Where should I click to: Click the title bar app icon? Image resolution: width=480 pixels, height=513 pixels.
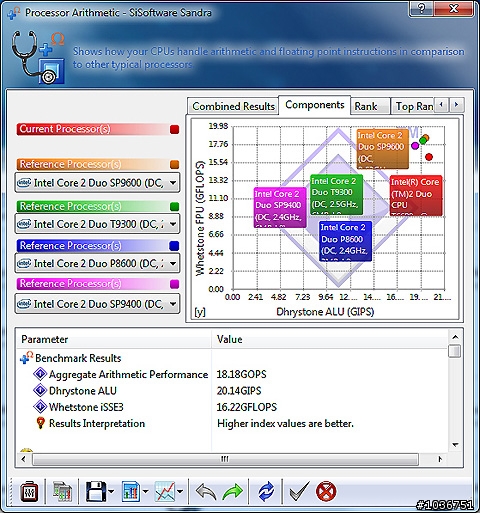tap(14, 13)
